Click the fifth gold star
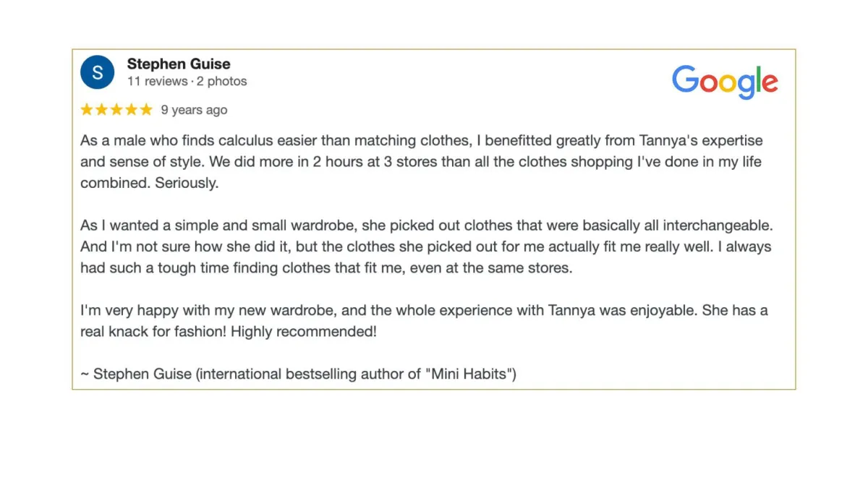Viewport: 868px width, 488px height. pos(146,109)
